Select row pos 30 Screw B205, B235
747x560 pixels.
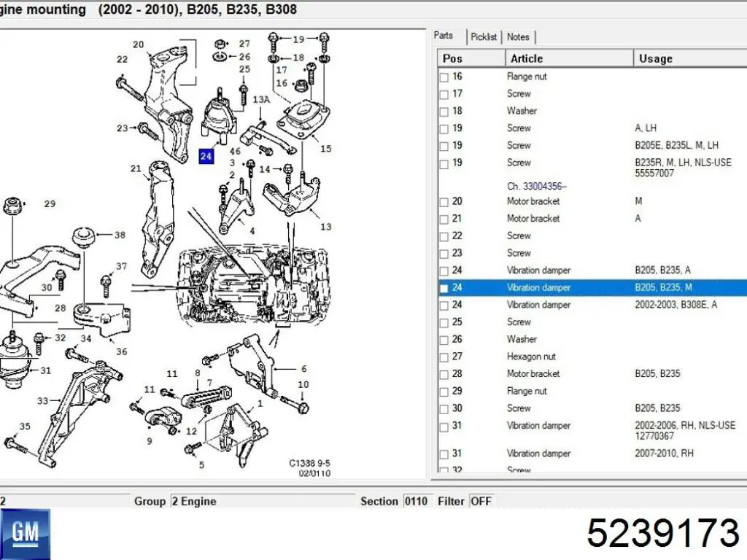(x=592, y=408)
